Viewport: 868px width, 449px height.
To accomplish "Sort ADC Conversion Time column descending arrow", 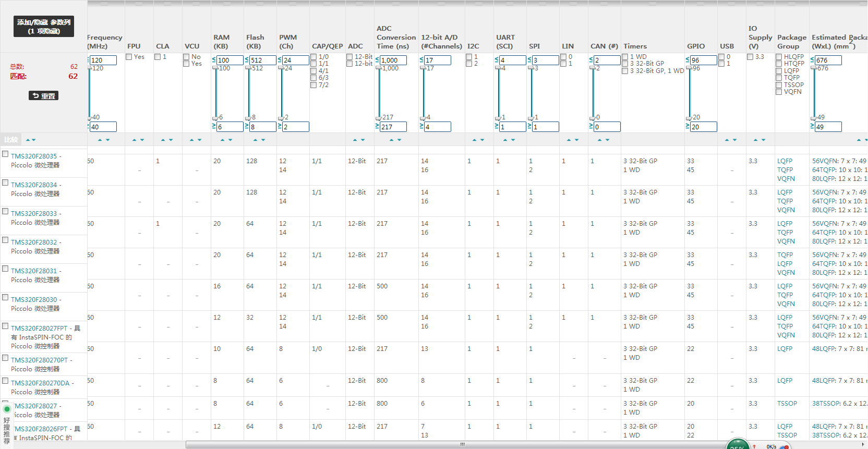I will pyautogui.click(x=400, y=140).
